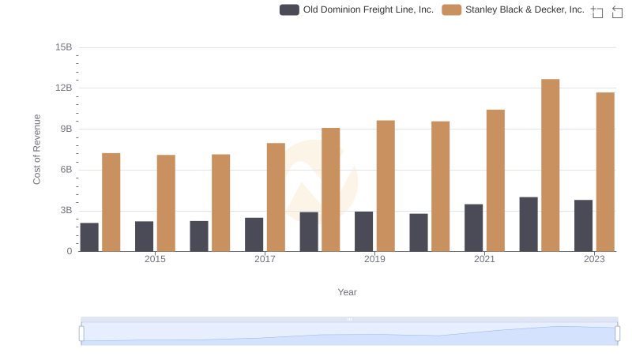Click the 6B y-axis label
The image size is (632, 364).
click(x=66, y=170)
